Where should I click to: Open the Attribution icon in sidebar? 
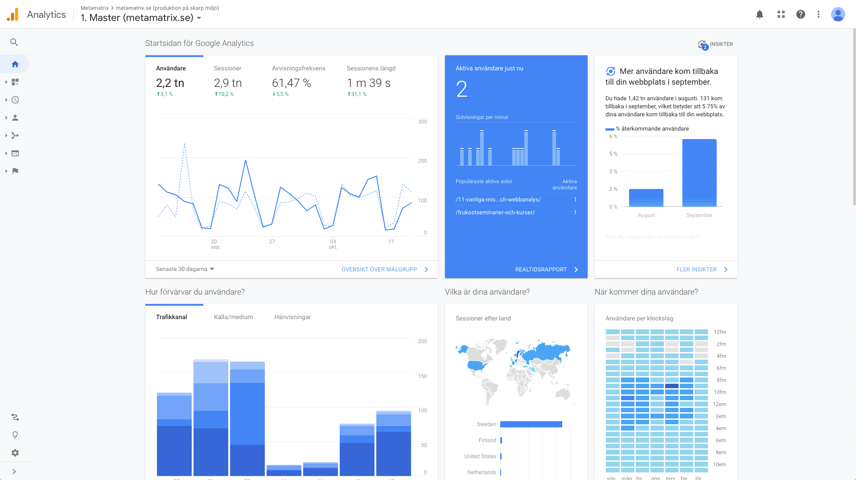click(x=15, y=417)
